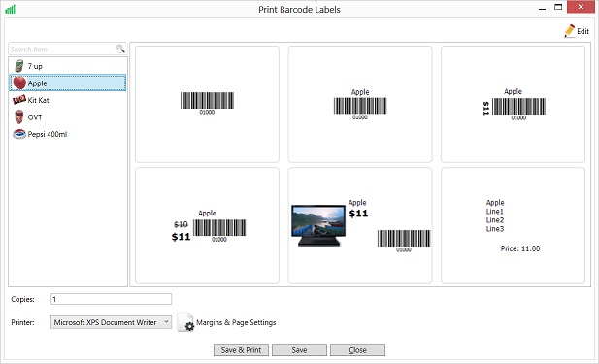
Task: Select Pepsi 400ml in the item list
Action: 68,134
